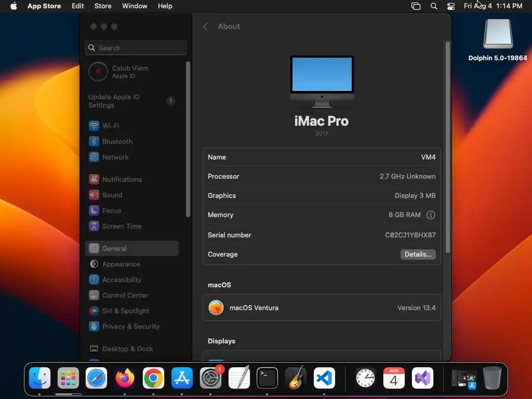532x399 pixels.
Task: Launch GarageBand from the Dock
Action: pos(296,378)
